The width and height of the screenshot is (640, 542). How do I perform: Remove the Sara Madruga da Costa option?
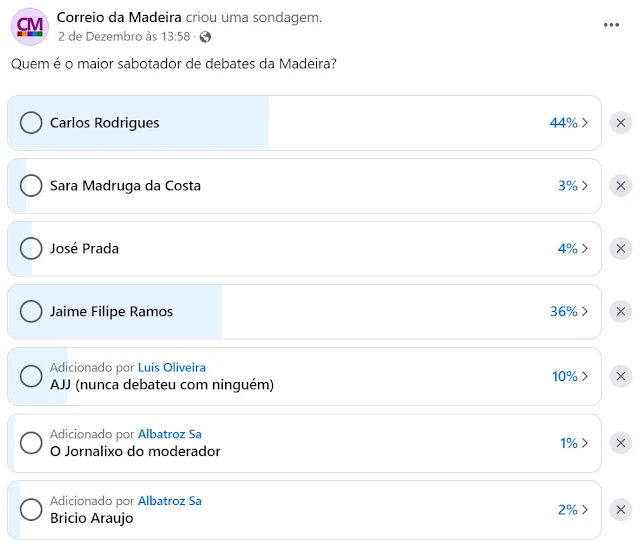pos(621,186)
